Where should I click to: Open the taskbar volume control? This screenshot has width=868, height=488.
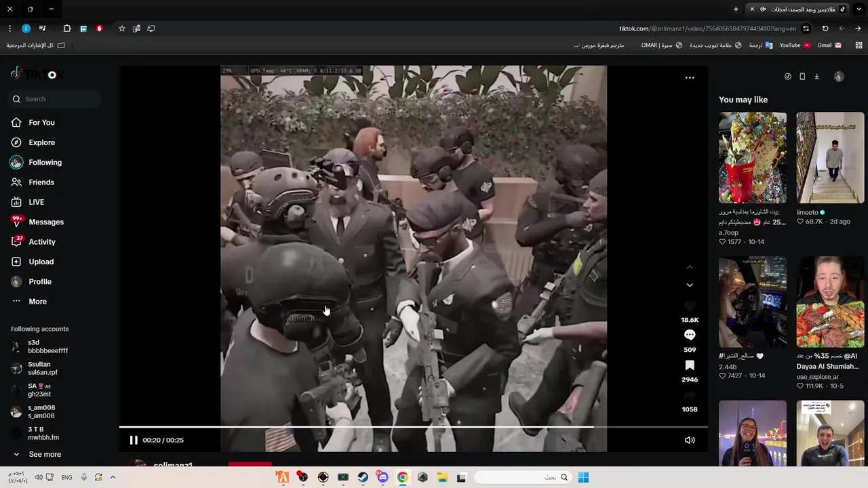[39, 477]
